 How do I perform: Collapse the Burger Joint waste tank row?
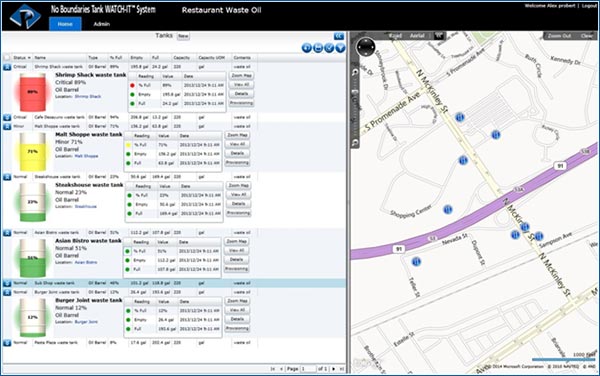tap(7, 292)
